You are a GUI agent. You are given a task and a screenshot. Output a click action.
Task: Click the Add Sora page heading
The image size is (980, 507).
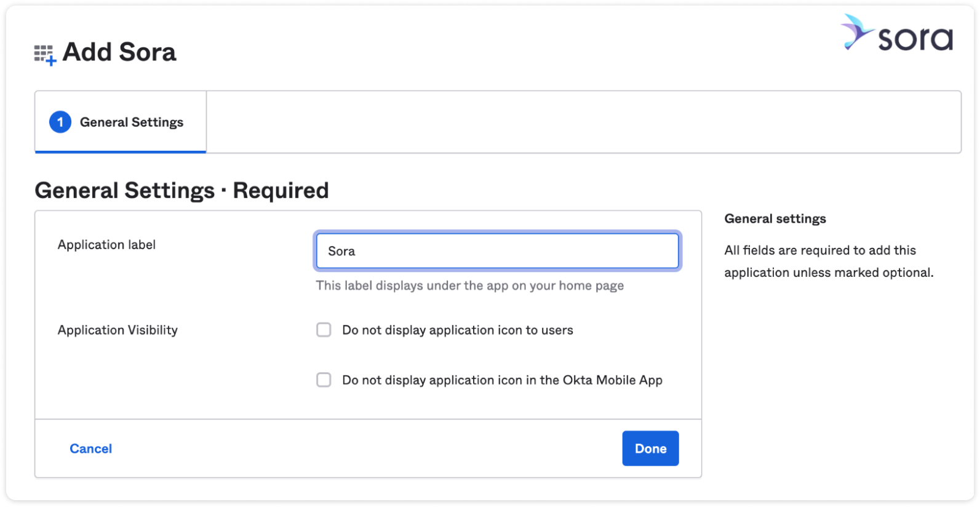click(x=119, y=52)
